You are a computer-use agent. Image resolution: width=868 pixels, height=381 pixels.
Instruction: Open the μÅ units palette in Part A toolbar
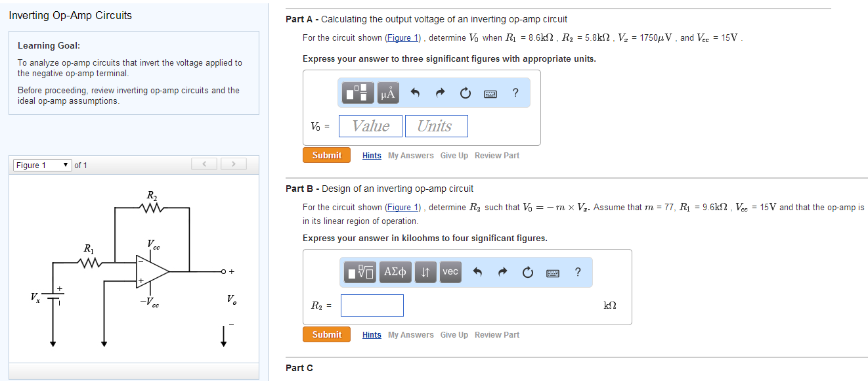pyautogui.click(x=387, y=93)
